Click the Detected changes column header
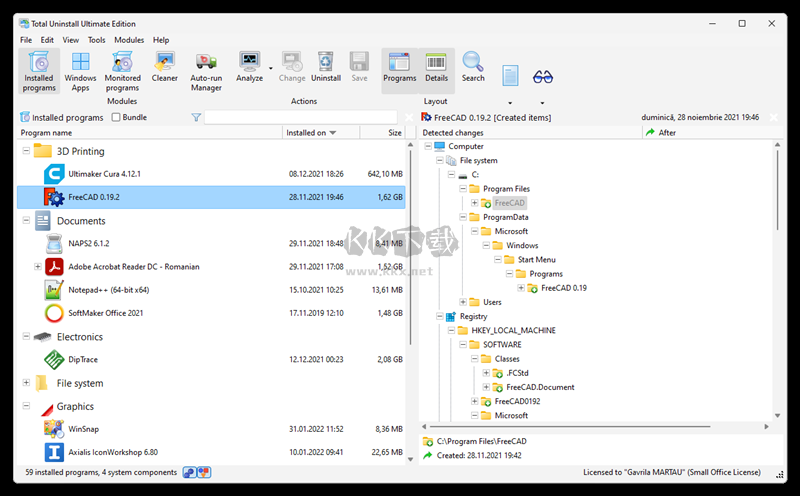This screenshot has width=800, height=496. pyautogui.click(x=531, y=133)
